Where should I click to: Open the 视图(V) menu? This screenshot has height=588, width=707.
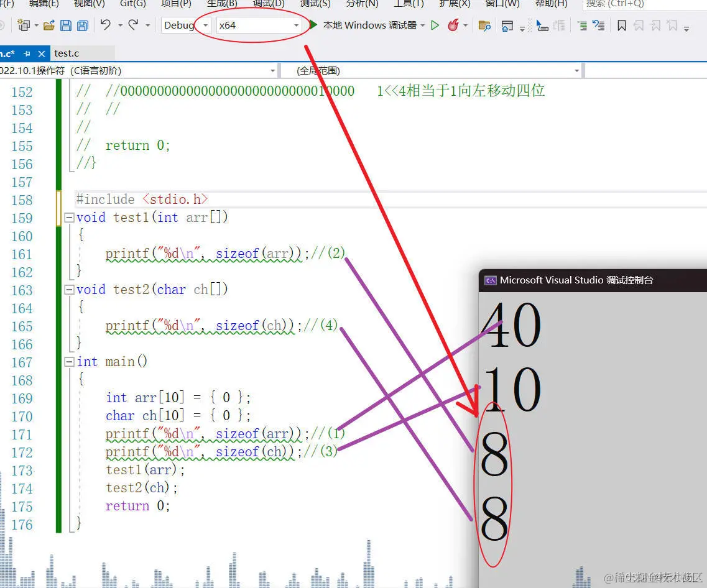90,4
